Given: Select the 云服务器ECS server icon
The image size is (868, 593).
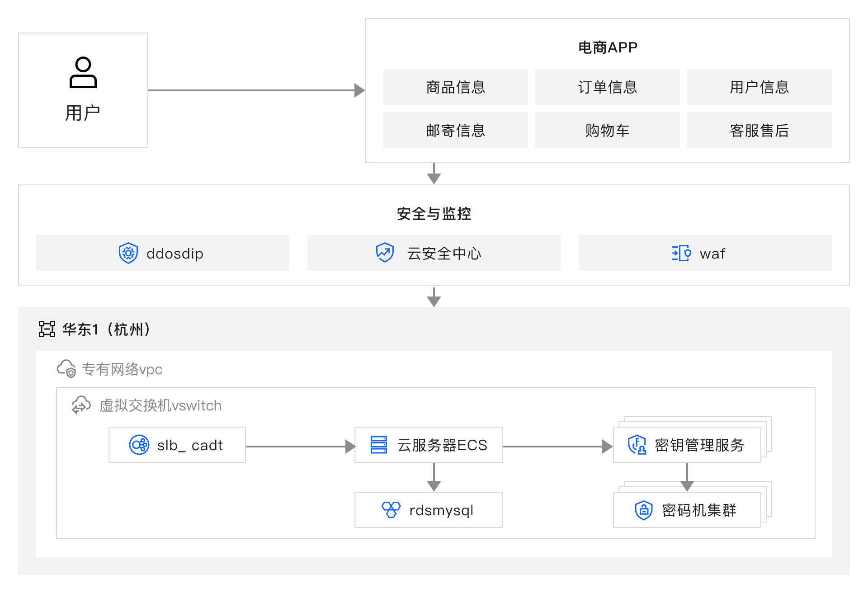Looking at the screenshot, I should click(378, 445).
